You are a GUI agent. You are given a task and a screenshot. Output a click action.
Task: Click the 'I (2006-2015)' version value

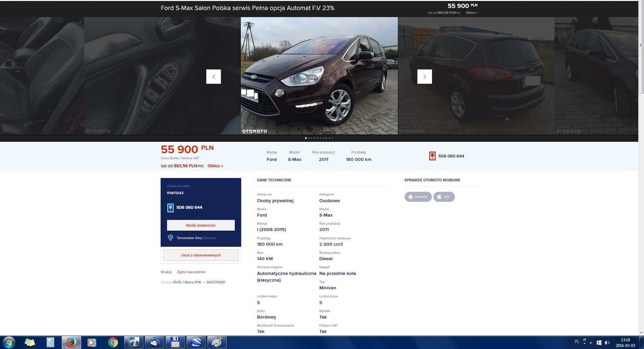271,230
